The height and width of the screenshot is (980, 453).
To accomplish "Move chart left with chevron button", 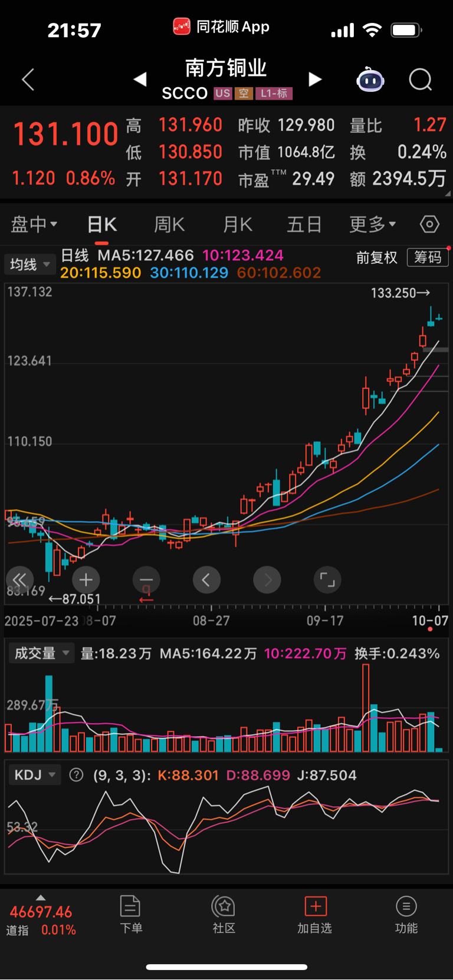I will point(206,580).
